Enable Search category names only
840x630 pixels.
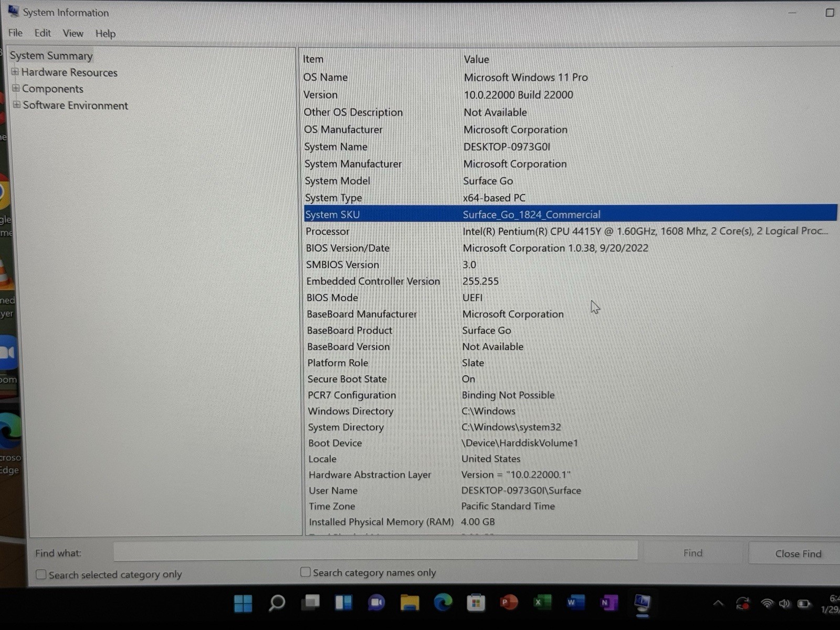coord(305,572)
